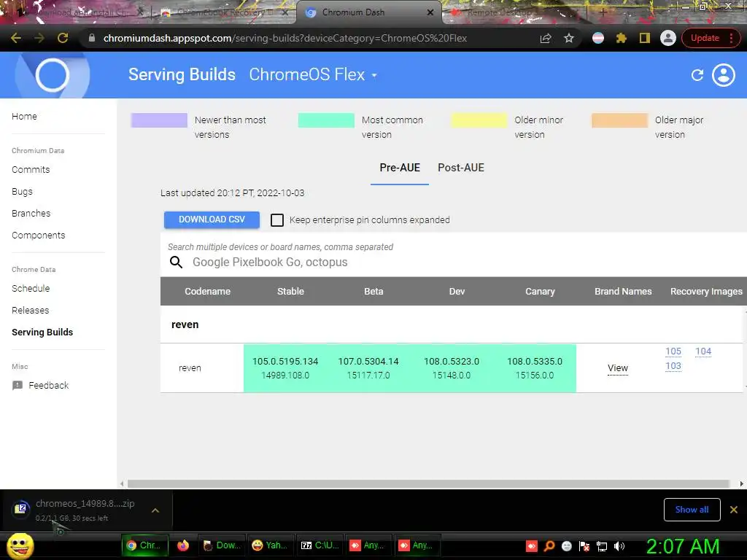Viewport: 747px width, 560px height.
Task: Open the Extensions puzzle piece menu
Action: pyautogui.click(x=622, y=38)
